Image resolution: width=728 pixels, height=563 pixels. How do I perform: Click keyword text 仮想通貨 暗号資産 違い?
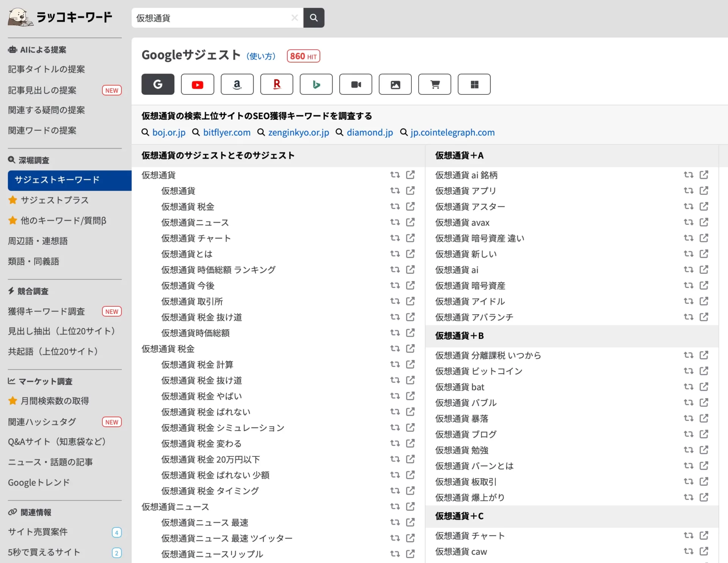tap(480, 238)
